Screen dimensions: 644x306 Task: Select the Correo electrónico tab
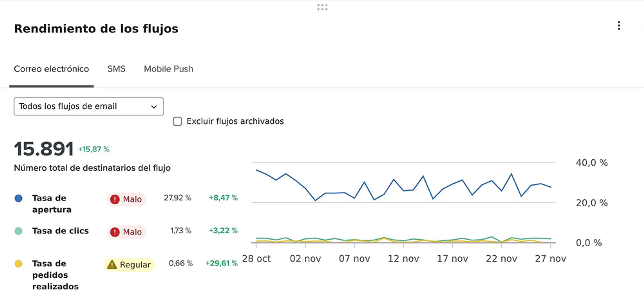[x=51, y=69]
